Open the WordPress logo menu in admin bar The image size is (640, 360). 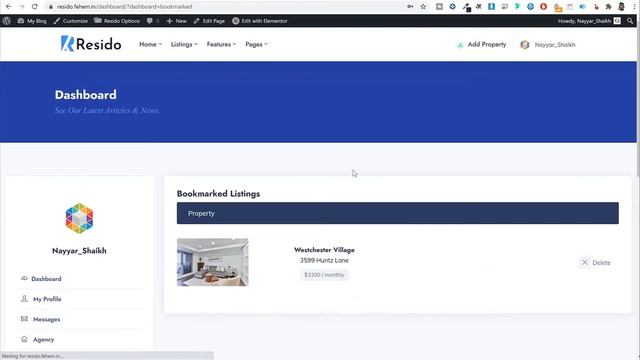(7, 21)
